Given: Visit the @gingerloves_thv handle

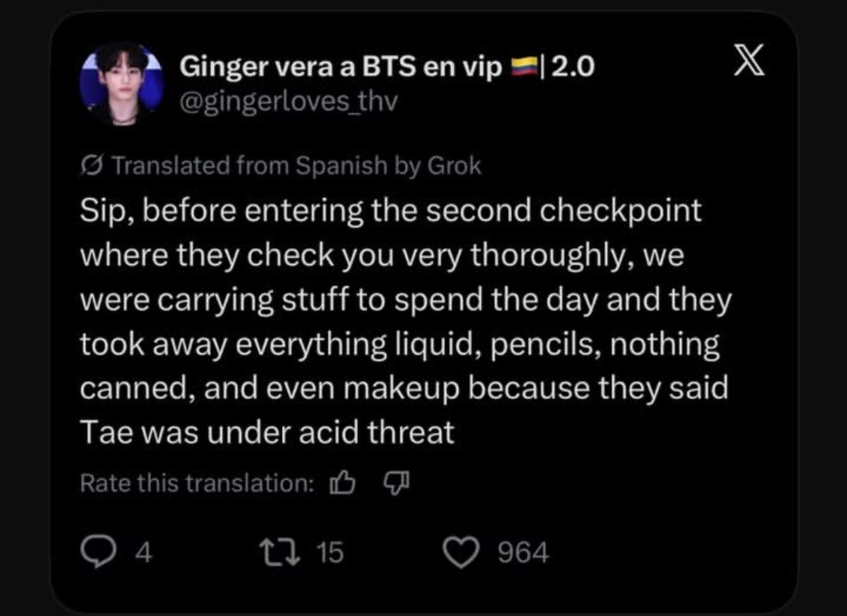Looking at the screenshot, I should point(288,101).
